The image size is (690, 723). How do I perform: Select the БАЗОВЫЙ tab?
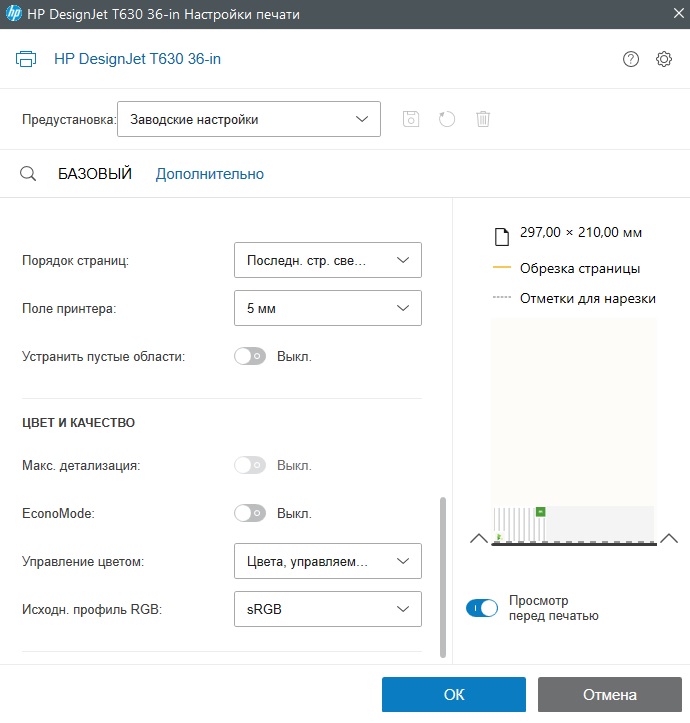click(95, 173)
